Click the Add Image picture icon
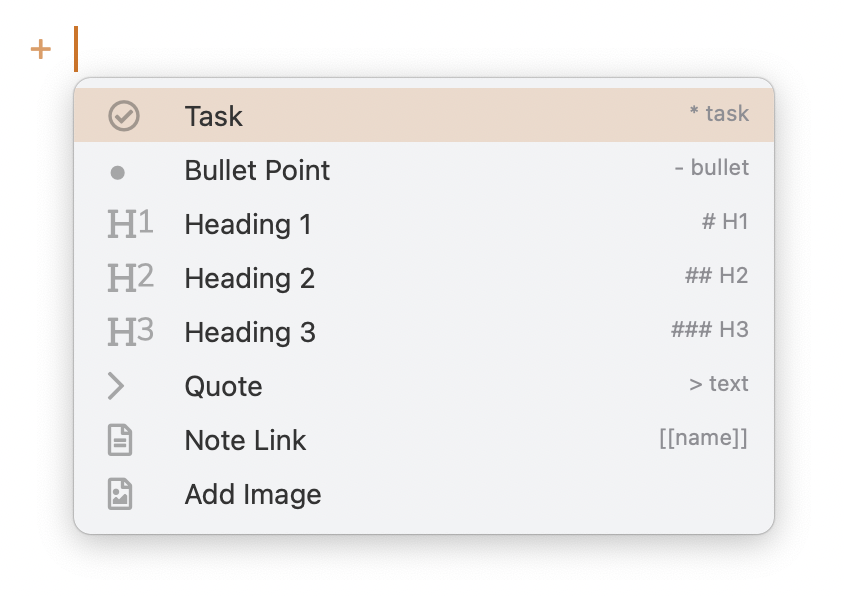This screenshot has height=596, width=844. (x=120, y=494)
